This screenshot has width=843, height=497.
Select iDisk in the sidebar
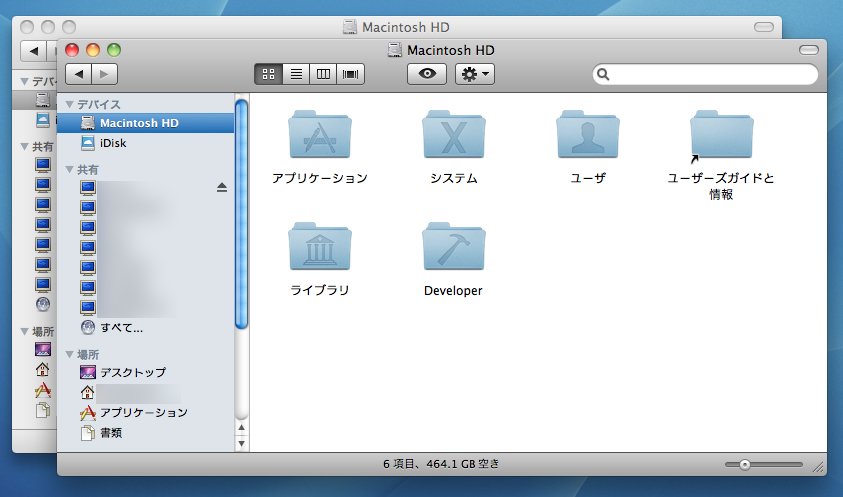click(146, 143)
